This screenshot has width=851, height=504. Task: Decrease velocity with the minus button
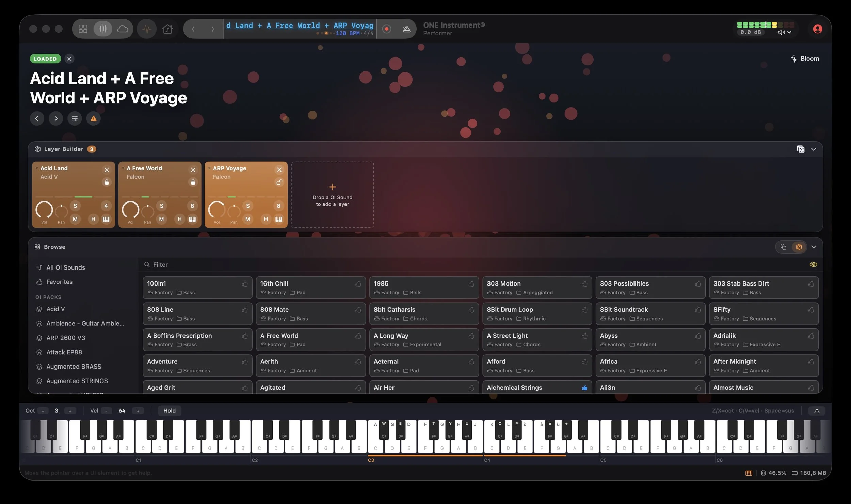(106, 411)
